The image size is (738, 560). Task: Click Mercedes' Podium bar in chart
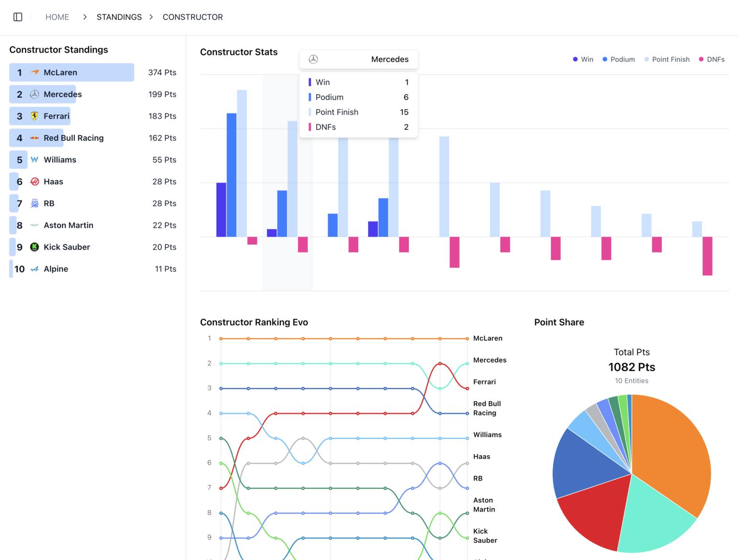282,213
